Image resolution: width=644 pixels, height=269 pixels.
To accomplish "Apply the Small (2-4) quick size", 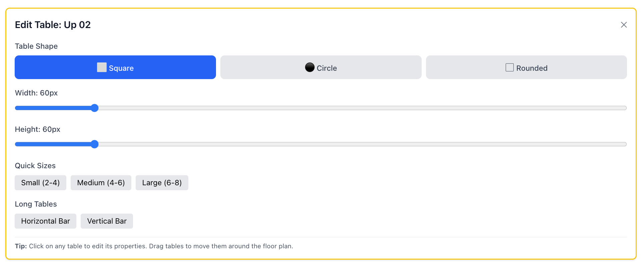I will pyautogui.click(x=40, y=183).
